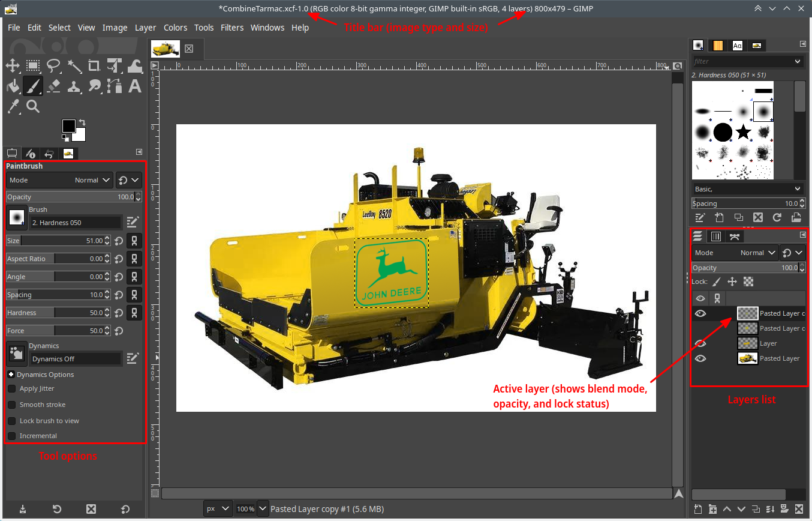Hide the bottom Pasted Layer

coord(700,358)
